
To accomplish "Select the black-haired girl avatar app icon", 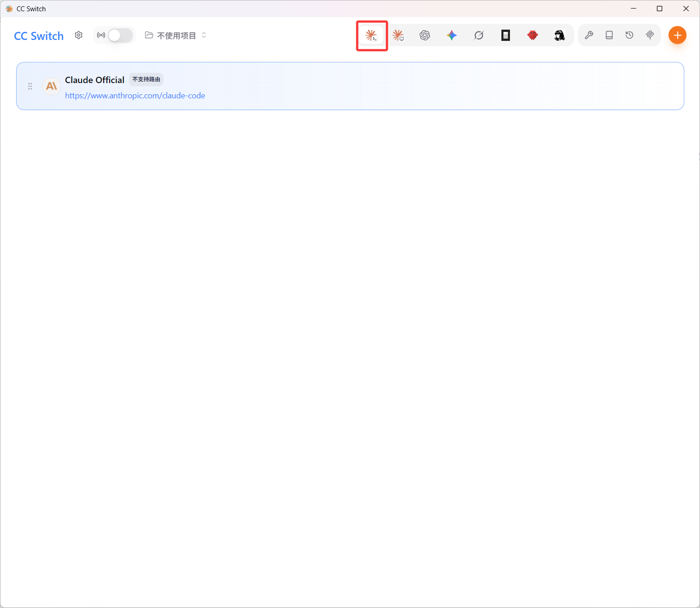I will (x=559, y=35).
